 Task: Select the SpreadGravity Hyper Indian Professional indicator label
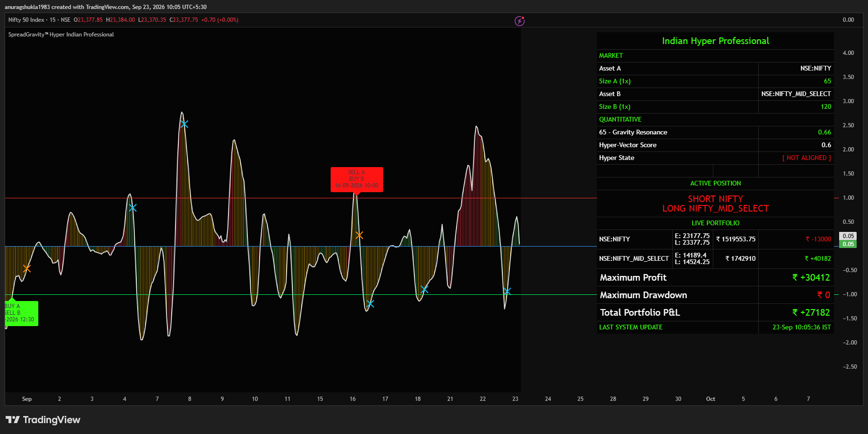click(x=61, y=35)
